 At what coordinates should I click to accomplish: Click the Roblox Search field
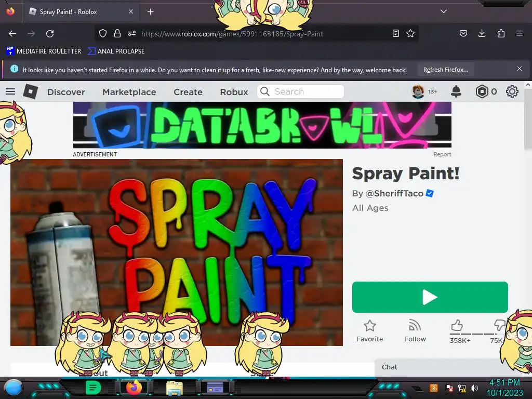tap(301, 91)
